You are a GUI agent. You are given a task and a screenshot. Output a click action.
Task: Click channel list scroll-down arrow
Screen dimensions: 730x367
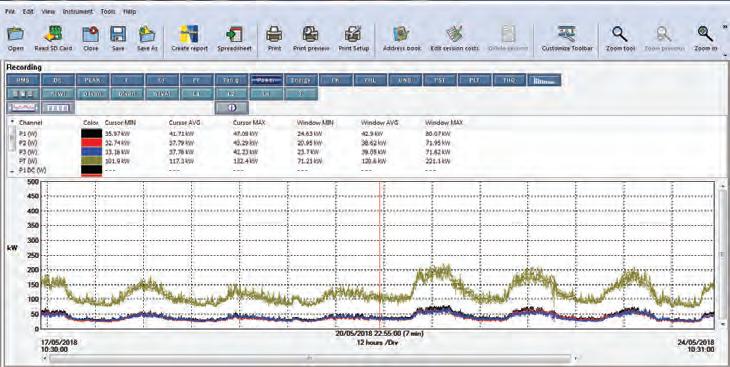tap(12, 171)
